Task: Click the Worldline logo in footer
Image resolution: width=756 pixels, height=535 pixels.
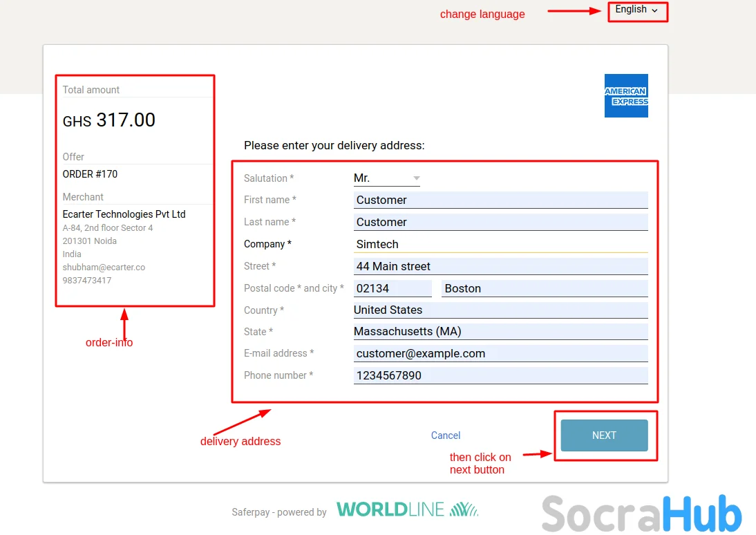Action: point(407,510)
